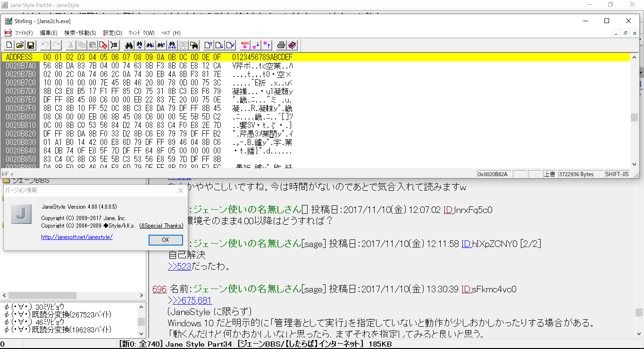
Task: Click the binoculars icon with small blue arrows
Action: pyautogui.click(x=140, y=45)
